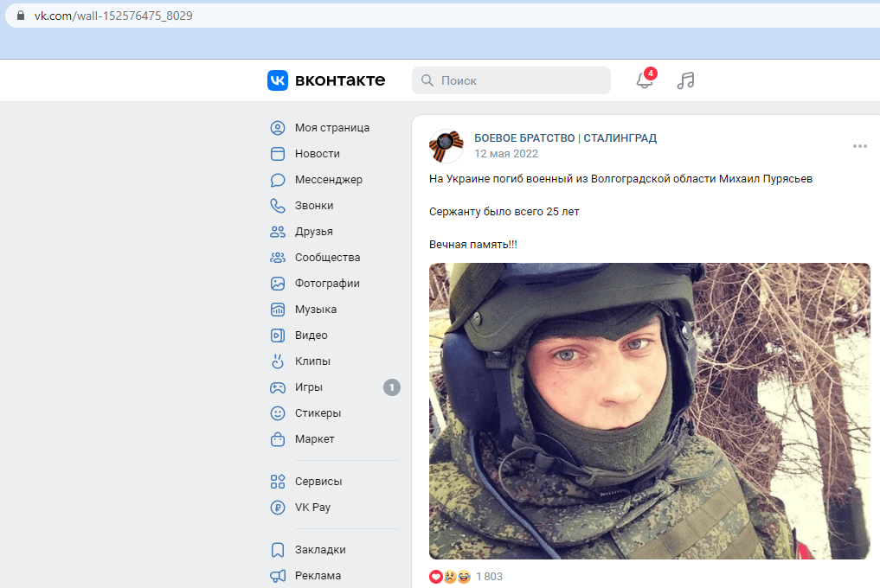Screen dimensions: 880x588
Task: Click the site lock icon in address bar
Action: (x=21, y=16)
